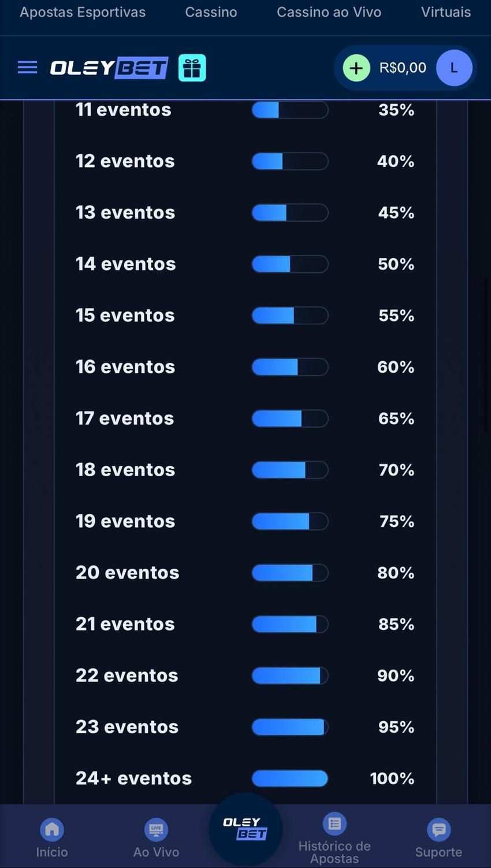Open the Cassino ao Vivo tab
Screen dimensions: 491x868
point(329,12)
